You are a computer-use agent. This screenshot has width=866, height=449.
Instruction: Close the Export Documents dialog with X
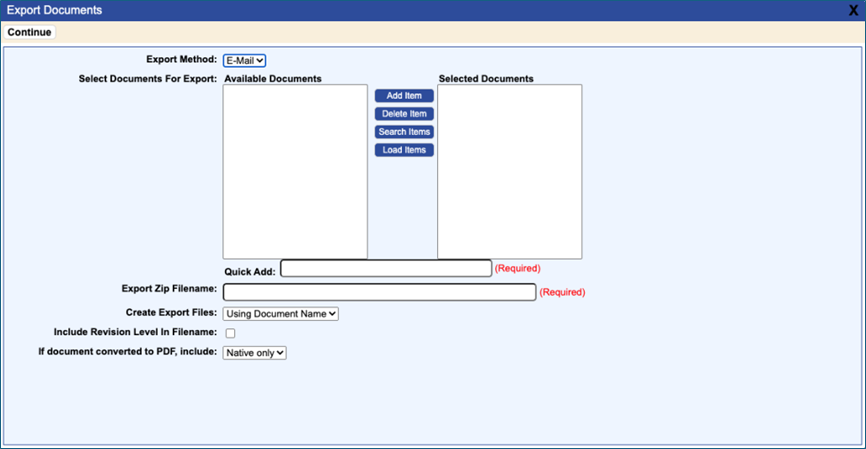[853, 10]
